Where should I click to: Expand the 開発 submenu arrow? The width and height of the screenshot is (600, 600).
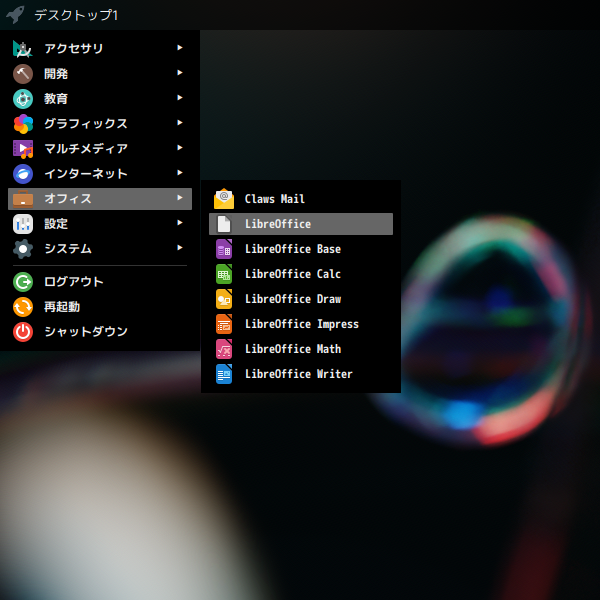pos(179,72)
